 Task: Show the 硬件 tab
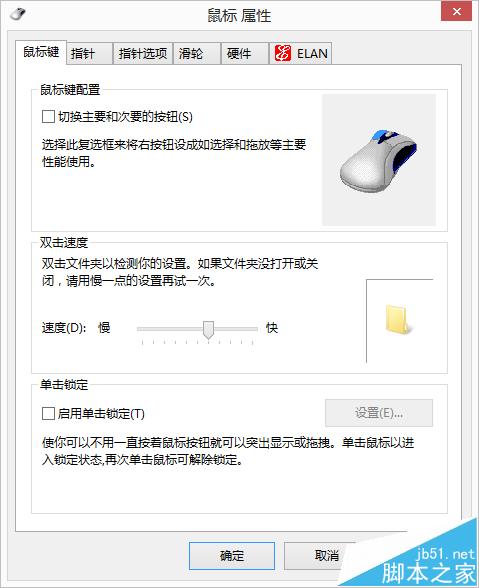(x=245, y=54)
